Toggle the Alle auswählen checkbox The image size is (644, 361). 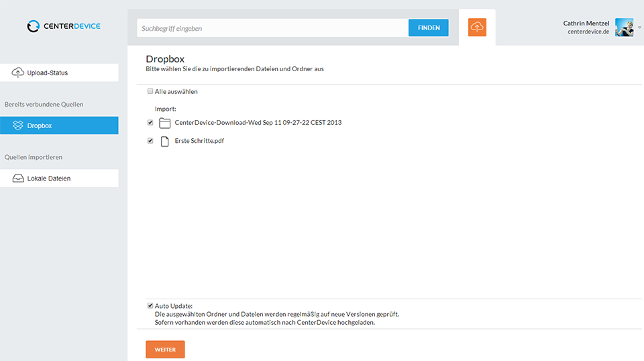click(150, 91)
